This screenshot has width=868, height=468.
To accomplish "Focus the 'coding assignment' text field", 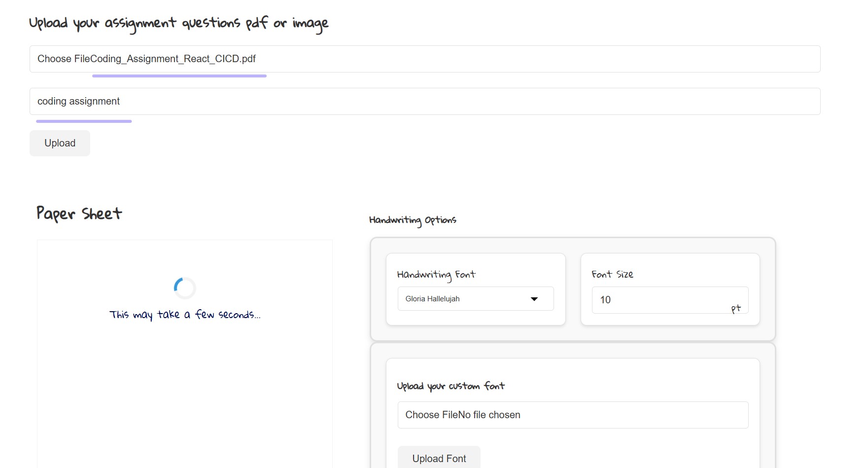I will [x=424, y=102].
